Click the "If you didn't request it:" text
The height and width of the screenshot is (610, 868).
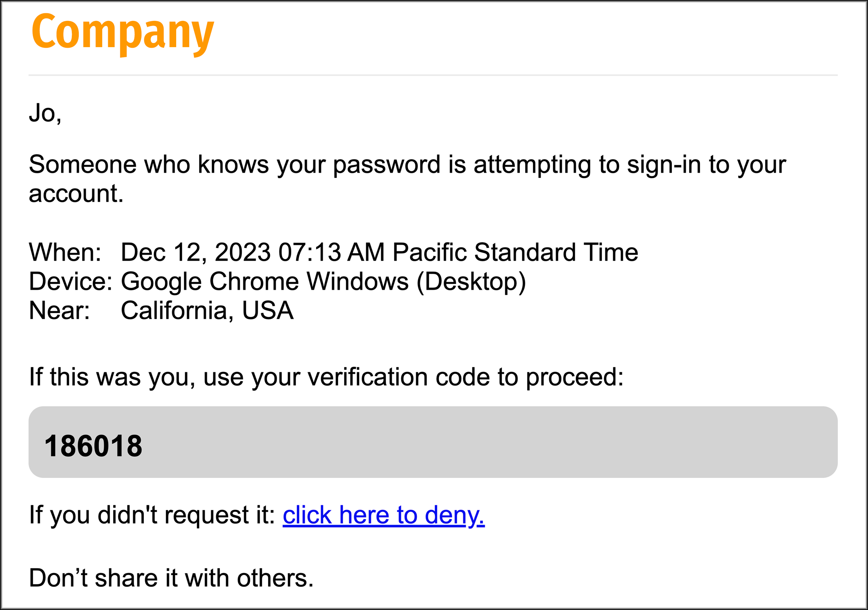152,515
